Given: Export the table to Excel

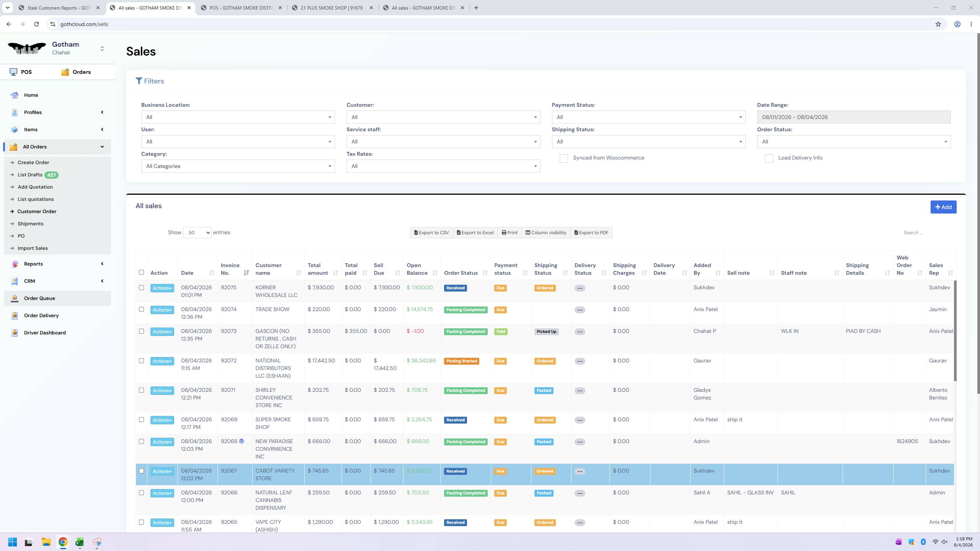Looking at the screenshot, I should [x=475, y=233].
